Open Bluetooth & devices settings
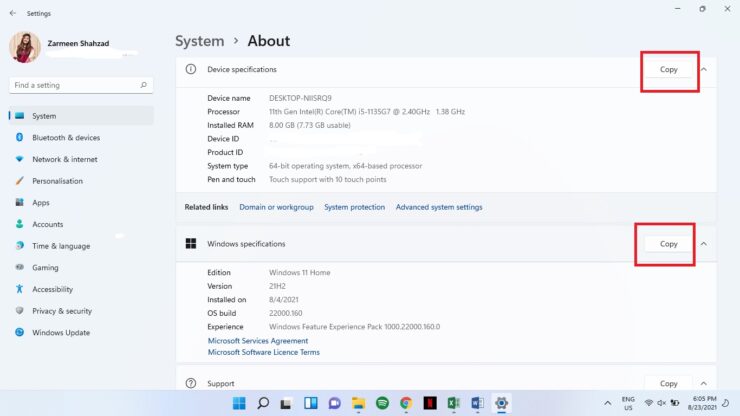The height and width of the screenshot is (416, 740). pos(81,137)
